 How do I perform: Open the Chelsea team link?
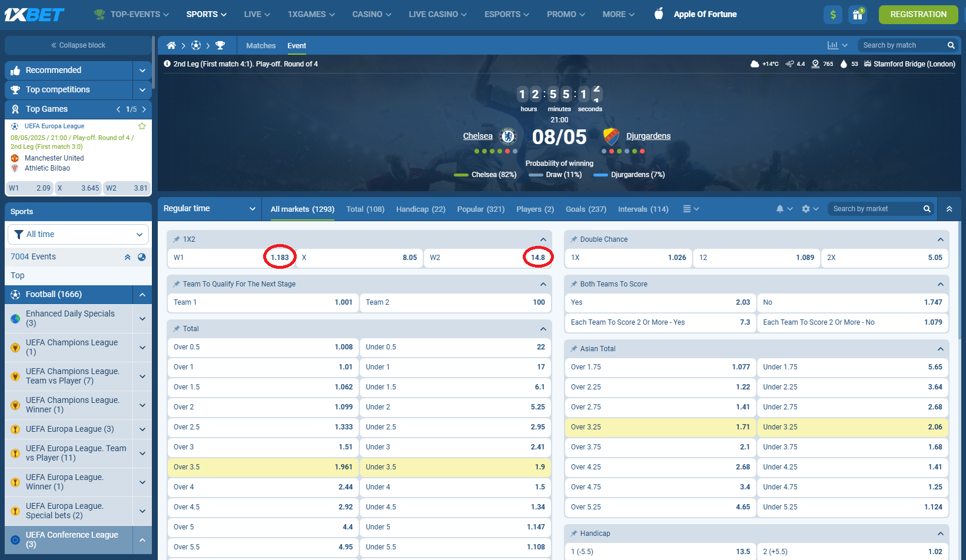point(477,136)
